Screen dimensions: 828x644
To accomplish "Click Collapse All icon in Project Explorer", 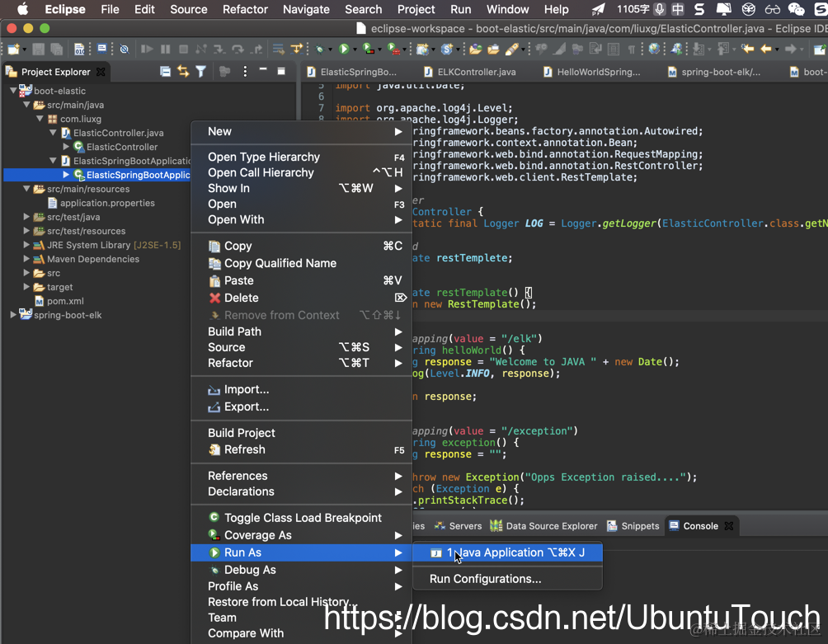I will [166, 72].
